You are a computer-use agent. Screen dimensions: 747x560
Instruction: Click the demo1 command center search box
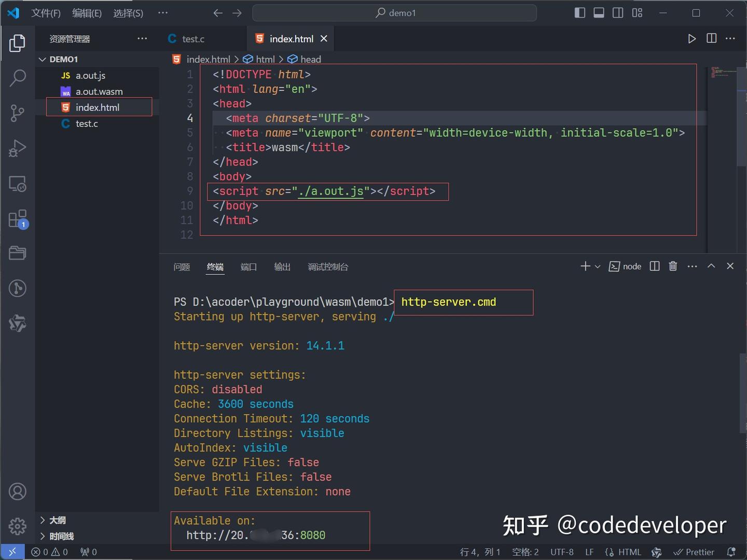(395, 13)
